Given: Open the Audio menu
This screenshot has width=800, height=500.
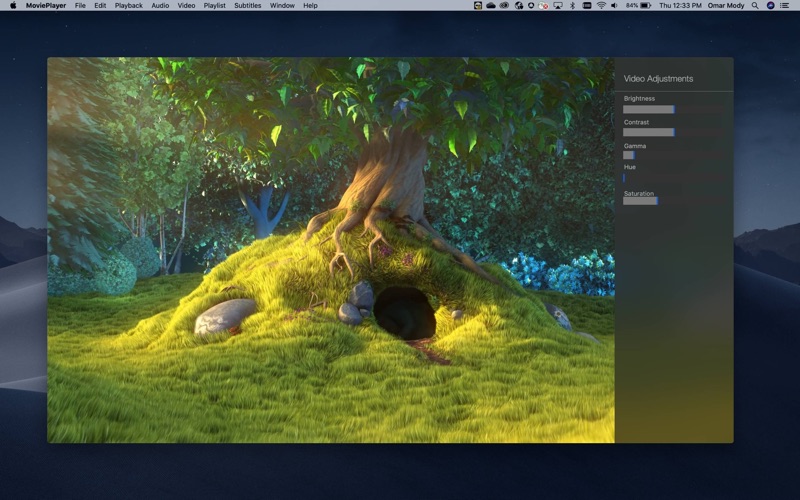Looking at the screenshot, I should click(x=160, y=6).
